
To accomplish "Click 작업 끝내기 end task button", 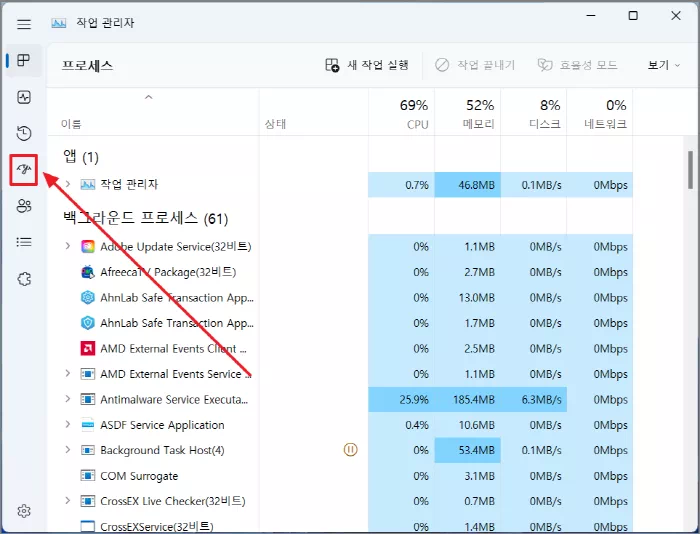I will click(475, 65).
